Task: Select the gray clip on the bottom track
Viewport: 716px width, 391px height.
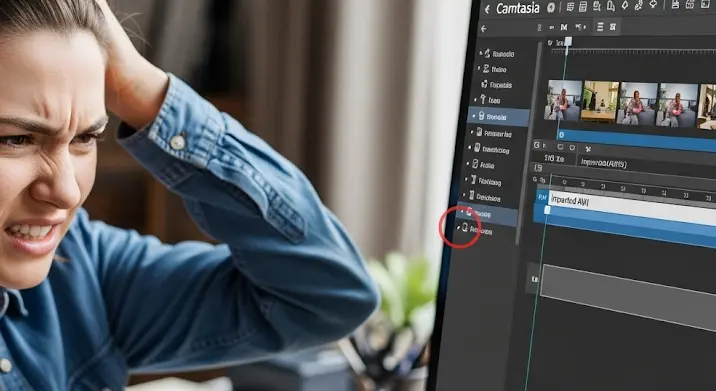Action: pyautogui.click(x=628, y=296)
